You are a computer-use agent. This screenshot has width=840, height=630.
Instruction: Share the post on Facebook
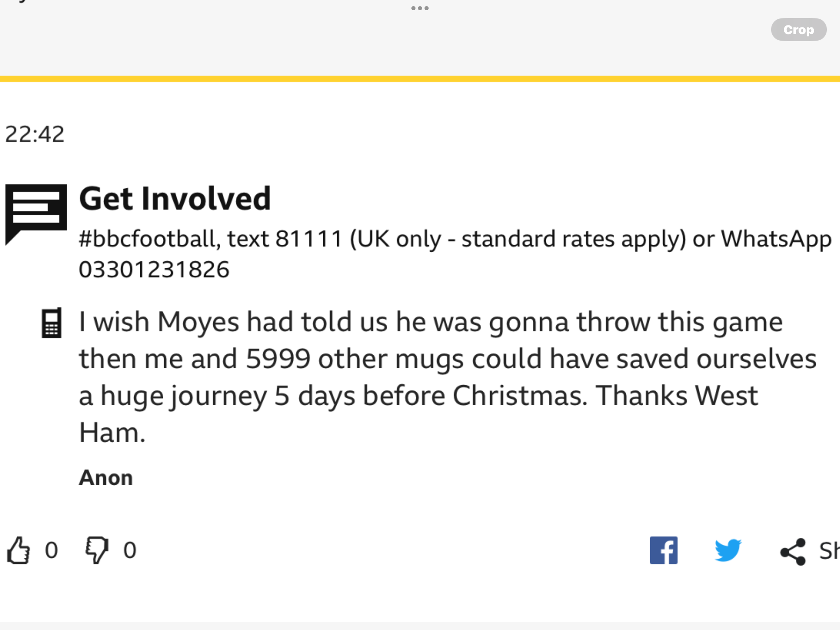click(663, 550)
